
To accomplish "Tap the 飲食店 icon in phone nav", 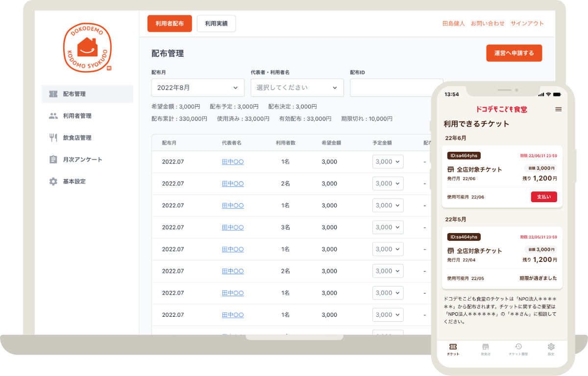I will pos(485,347).
